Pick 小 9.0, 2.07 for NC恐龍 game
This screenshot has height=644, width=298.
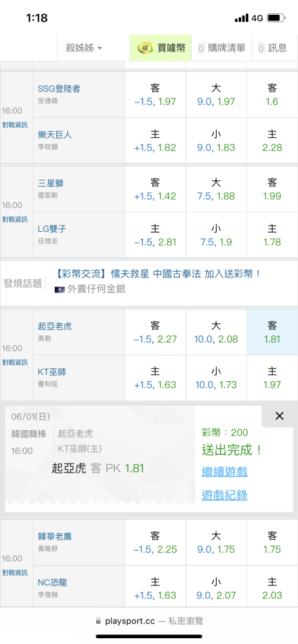[215, 588]
